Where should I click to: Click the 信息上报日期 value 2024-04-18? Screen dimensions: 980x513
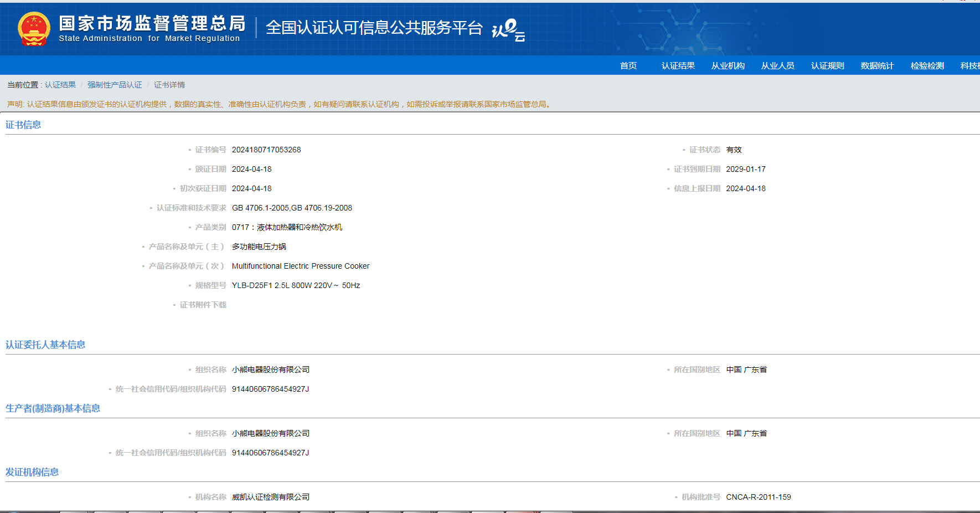click(746, 188)
